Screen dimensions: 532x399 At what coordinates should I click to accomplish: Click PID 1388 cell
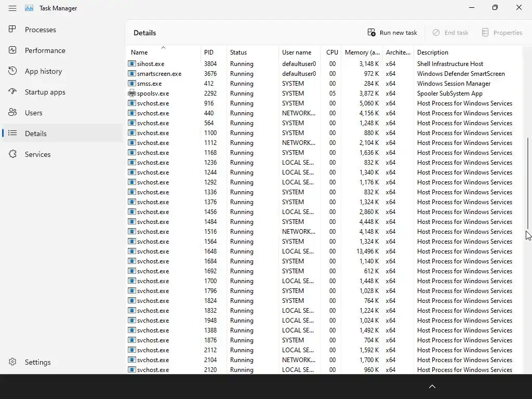coord(210,330)
